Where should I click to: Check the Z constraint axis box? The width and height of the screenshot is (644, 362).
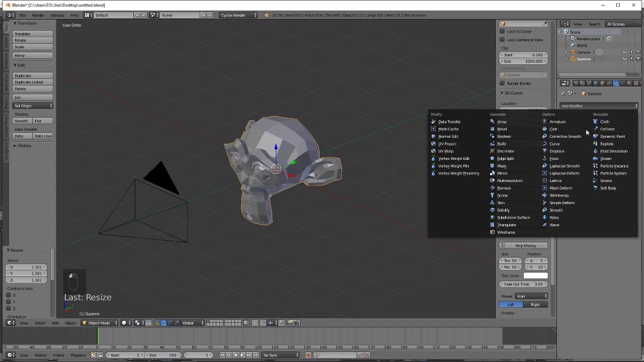tap(8, 308)
